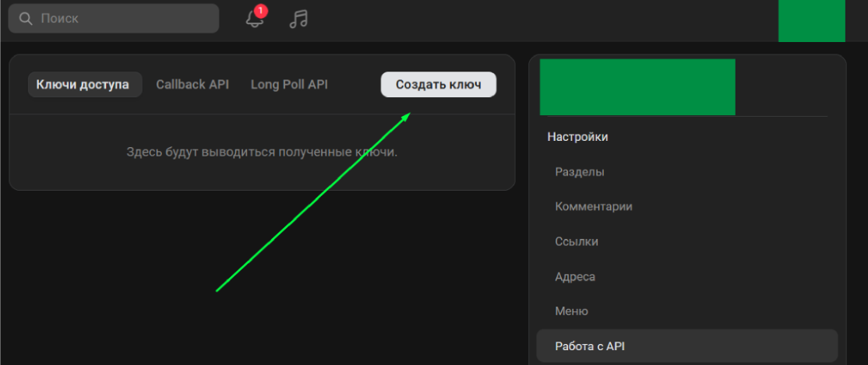The height and width of the screenshot is (365, 868).
Task: Switch to the Ключи доступа tab
Action: [84, 84]
